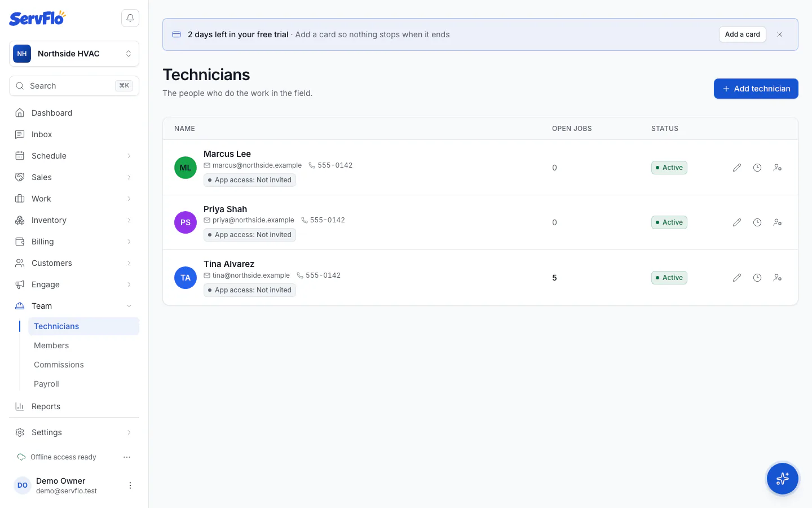Image resolution: width=812 pixels, height=508 pixels.
Task: Expand the Schedule menu
Action: [x=74, y=156]
